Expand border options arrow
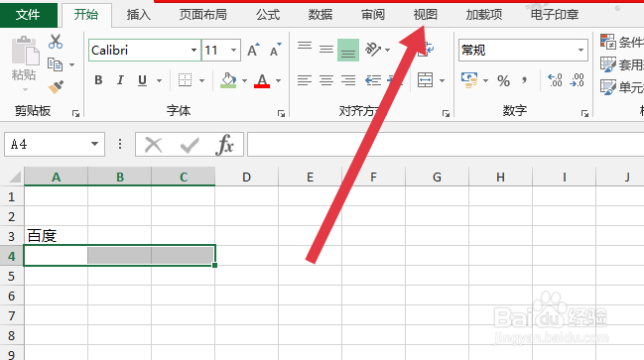Image resolution: width=644 pixels, height=360 pixels. pyautogui.click(x=201, y=80)
